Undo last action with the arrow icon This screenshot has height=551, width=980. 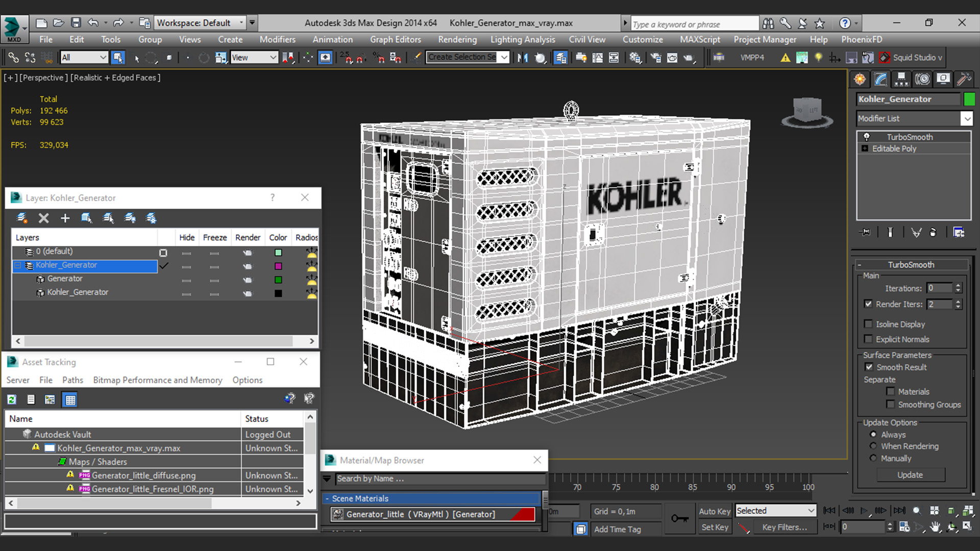tap(93, 23)
